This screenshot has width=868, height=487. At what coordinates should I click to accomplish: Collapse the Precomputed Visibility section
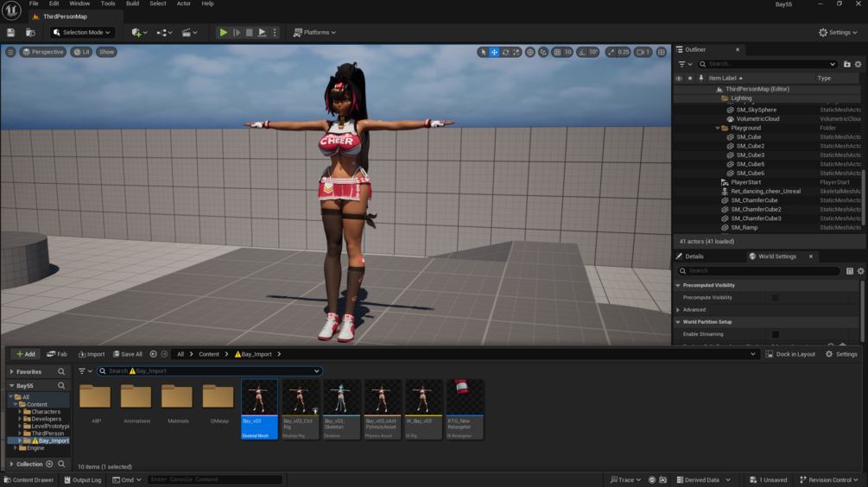pos(678,286)
